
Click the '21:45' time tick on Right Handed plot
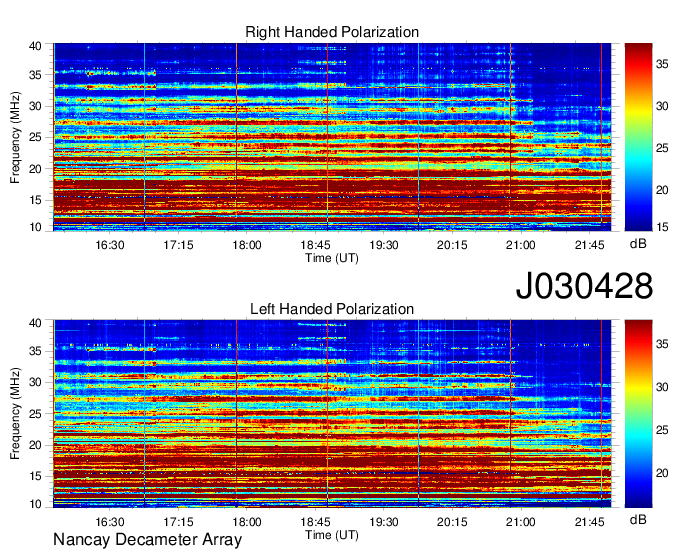click(x=589, y=245)
